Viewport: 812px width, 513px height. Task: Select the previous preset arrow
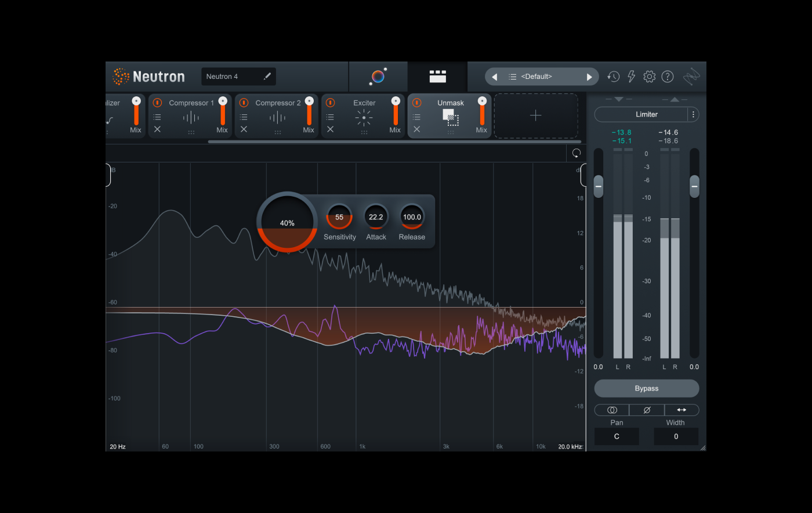point(494,77)
